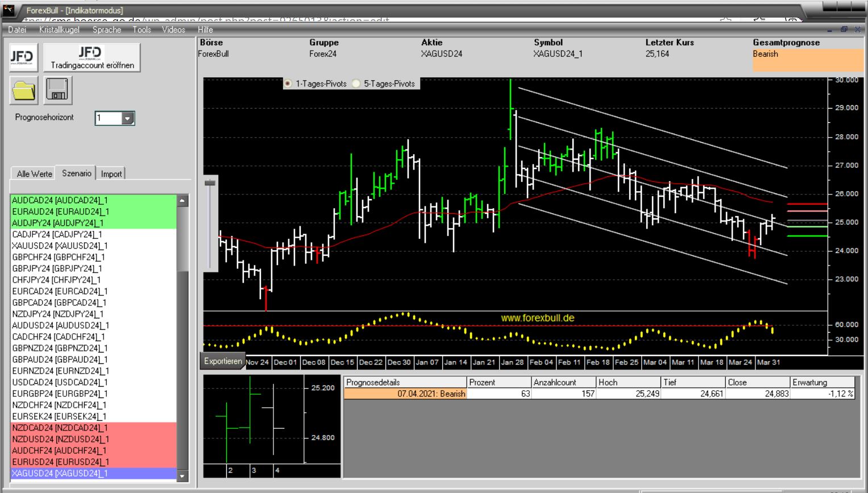Click Tradingaccount eröffnen button
Image resolution: width=868 pixels, height=493 pixels.
point(92,57)
